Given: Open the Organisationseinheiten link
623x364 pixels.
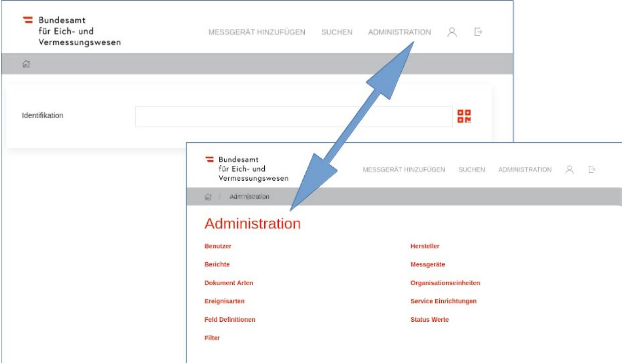Looking at the screenshot, I should [x=445, y=283].
